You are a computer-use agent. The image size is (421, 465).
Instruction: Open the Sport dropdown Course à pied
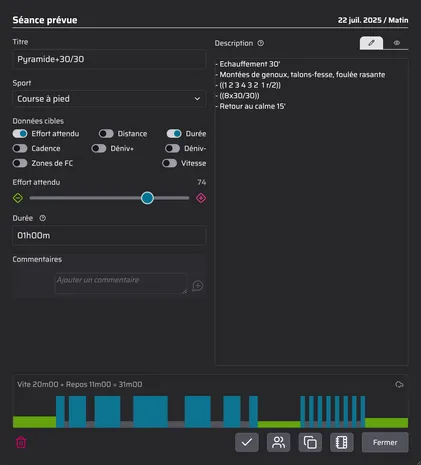[109, 99]
